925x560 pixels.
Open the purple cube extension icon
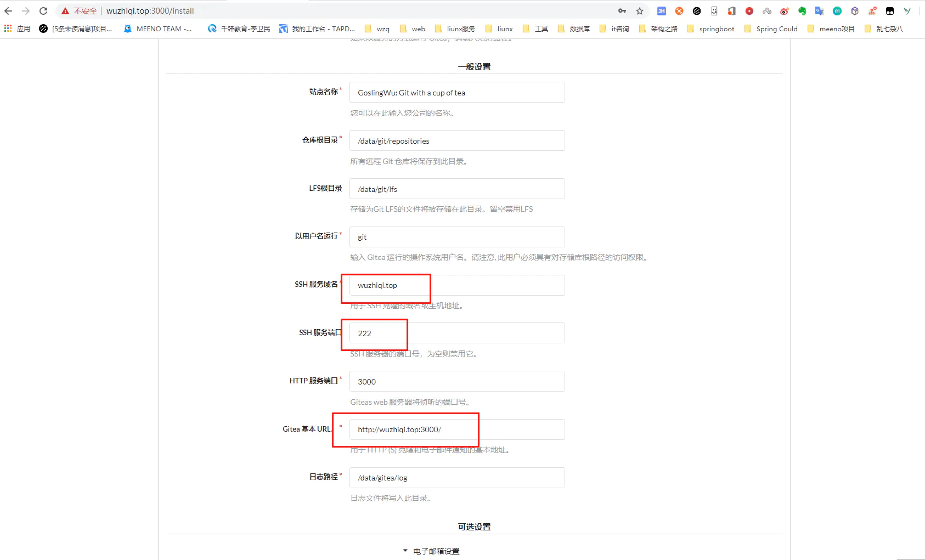tap(855, 11)
